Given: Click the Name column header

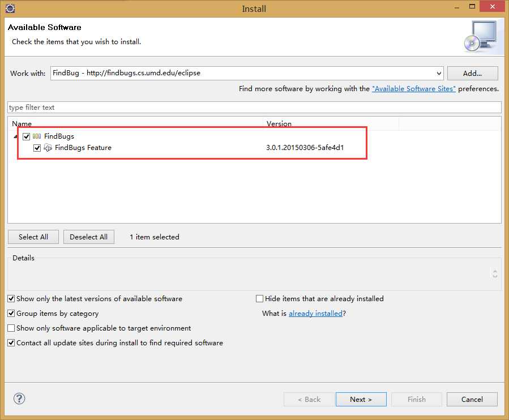Looking at the screenshot, I should [x=135, y=123].
